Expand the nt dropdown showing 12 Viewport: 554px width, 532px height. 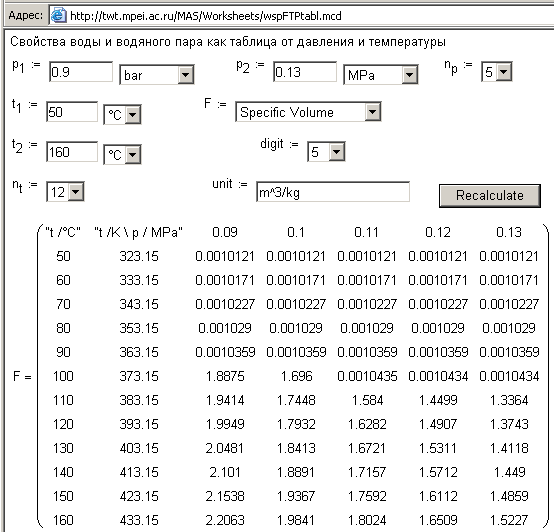[65, 192]
